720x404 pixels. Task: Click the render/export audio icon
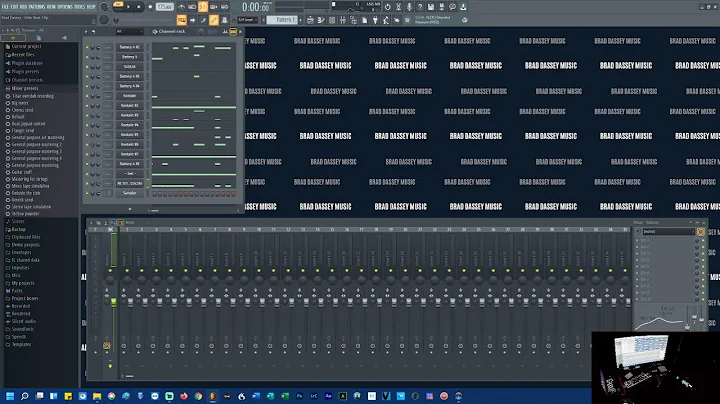(x=442, y=7)
